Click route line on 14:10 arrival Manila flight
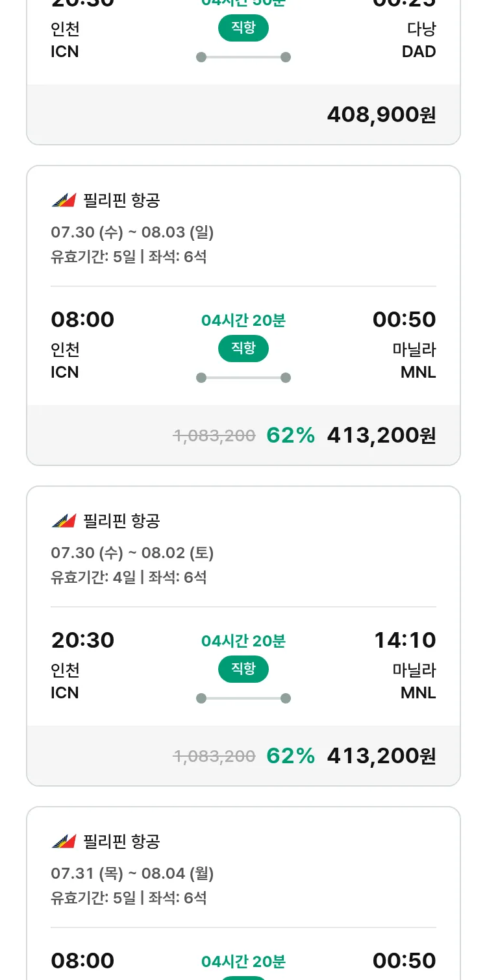Viewport: 487px width, 980px height. tap(243, 698)
